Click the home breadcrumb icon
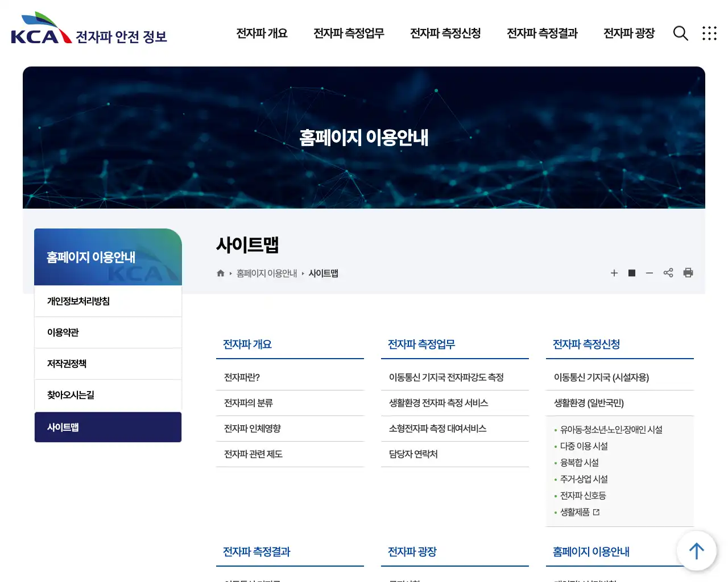728x582 pixels. (220, 273)
